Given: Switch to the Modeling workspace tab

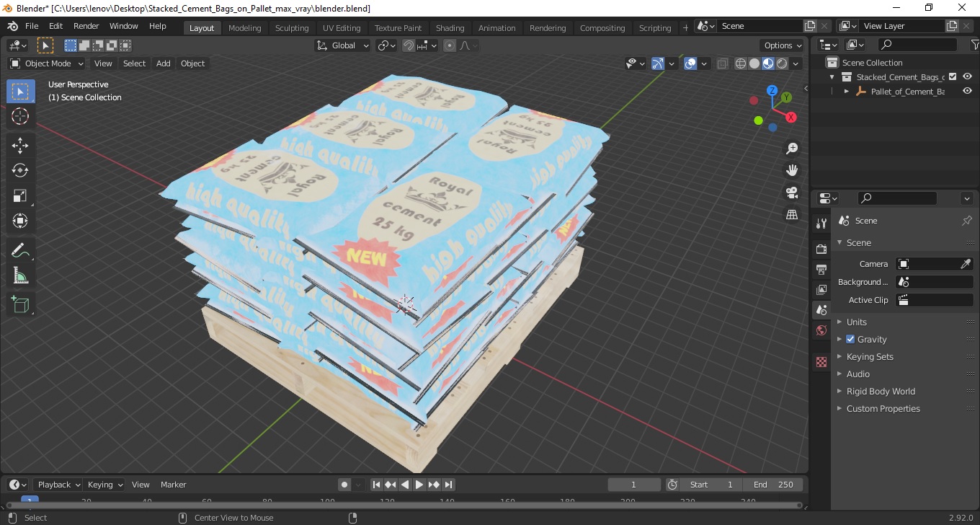Looking at the screenshot, I should [x=244, y=28].
